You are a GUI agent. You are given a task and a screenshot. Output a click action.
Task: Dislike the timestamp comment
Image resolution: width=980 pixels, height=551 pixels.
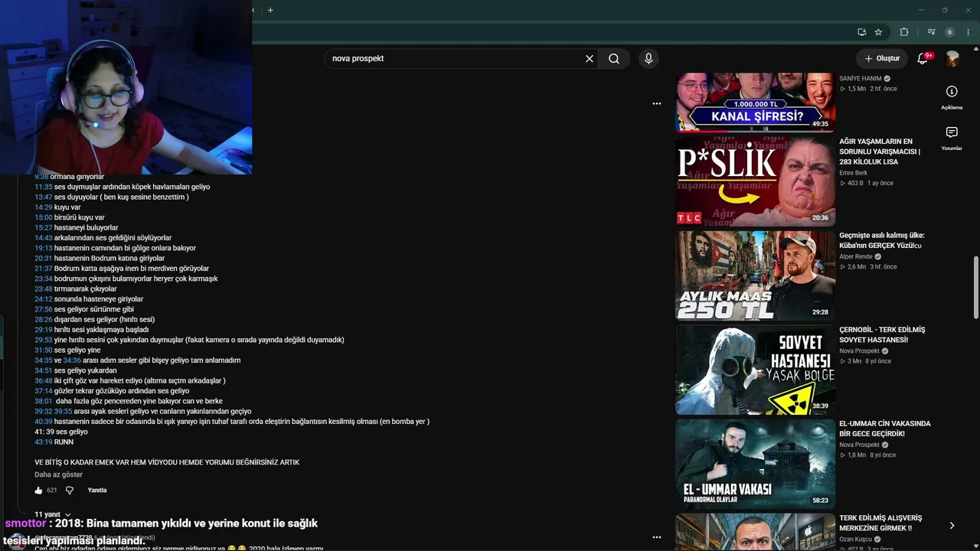70,490
